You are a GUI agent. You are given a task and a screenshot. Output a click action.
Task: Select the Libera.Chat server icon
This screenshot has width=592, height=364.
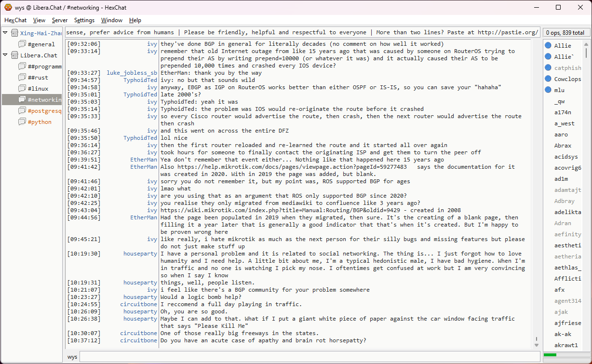14,55
